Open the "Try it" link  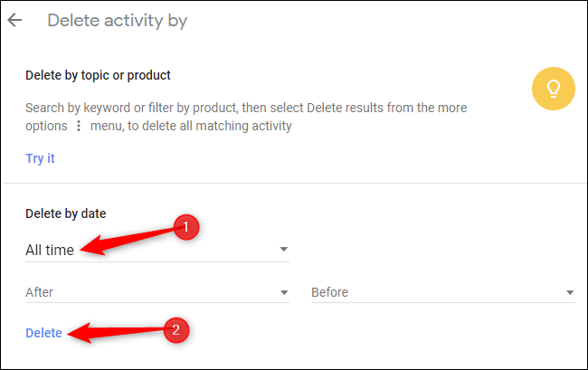click(x=40, y=158)
